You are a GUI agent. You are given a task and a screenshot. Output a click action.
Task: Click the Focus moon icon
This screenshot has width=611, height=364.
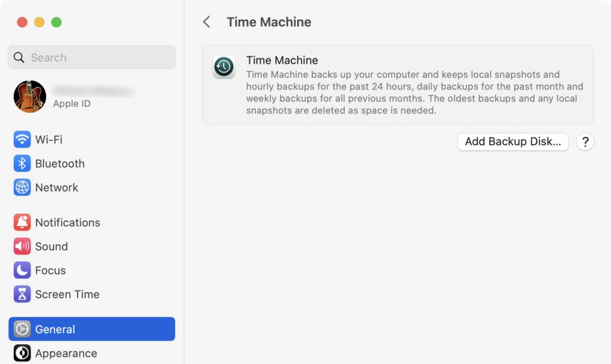point(22,270)
